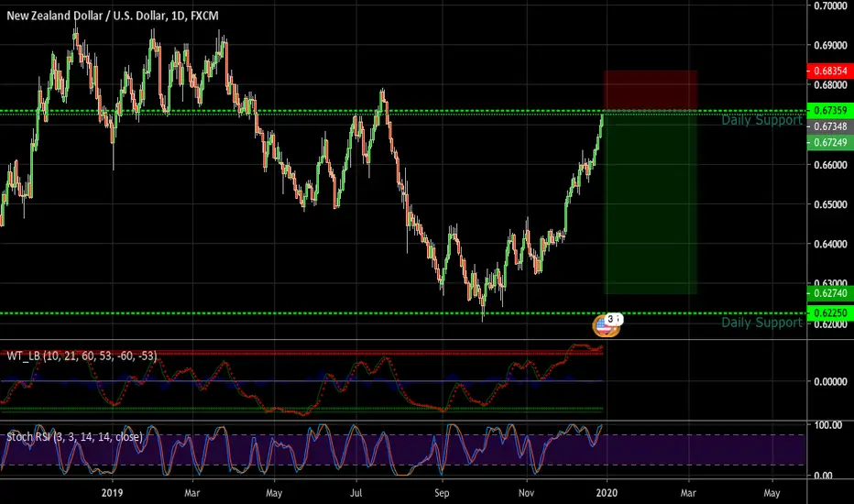Select the WT_LB indicator label

click(82, 356)
